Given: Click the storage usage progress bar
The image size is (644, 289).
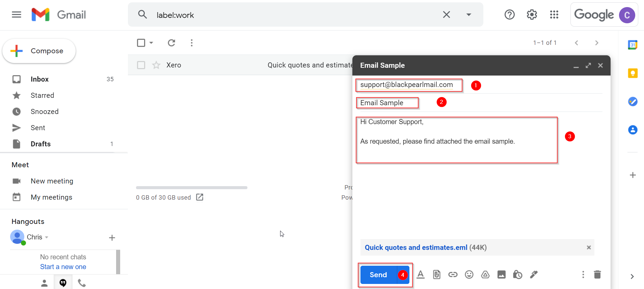Looking at the screenshot, I should [191, 187].
